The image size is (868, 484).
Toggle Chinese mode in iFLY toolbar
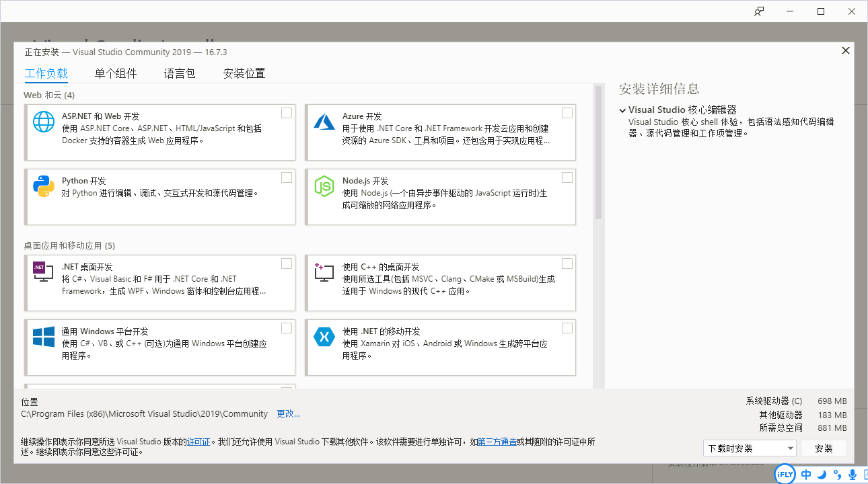click(806, 475)
